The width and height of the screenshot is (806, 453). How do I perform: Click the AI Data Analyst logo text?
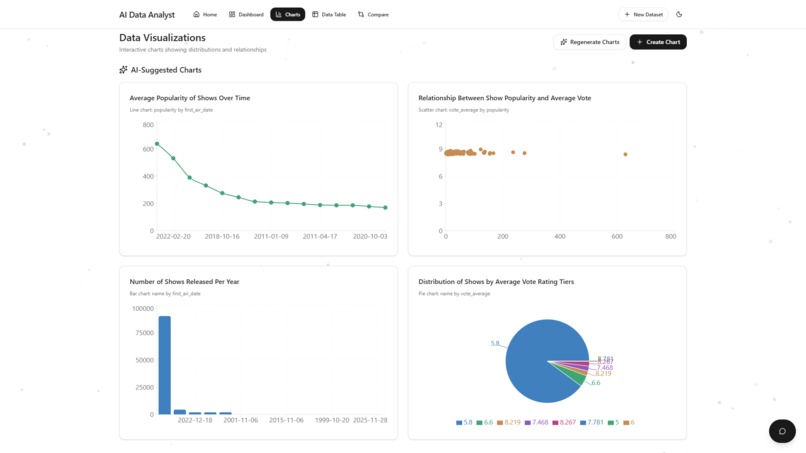147,15
